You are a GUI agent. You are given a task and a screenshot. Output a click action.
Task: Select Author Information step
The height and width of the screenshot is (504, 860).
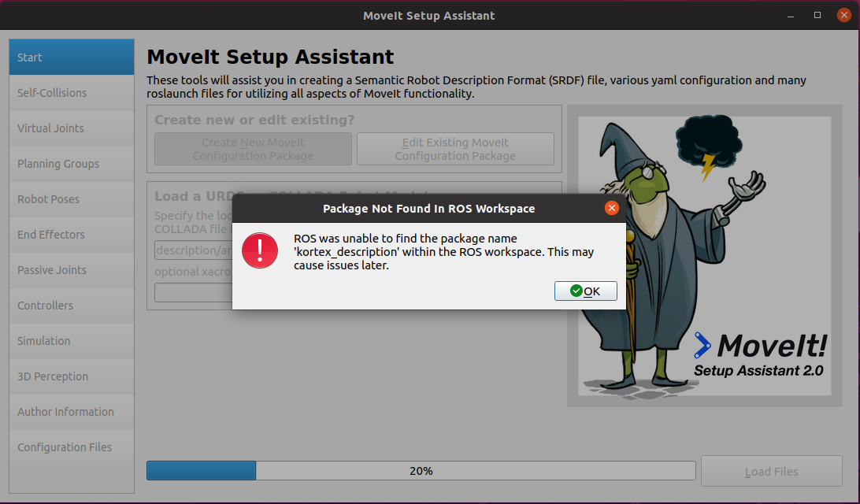pyautogui.click(x=71, y=411)
